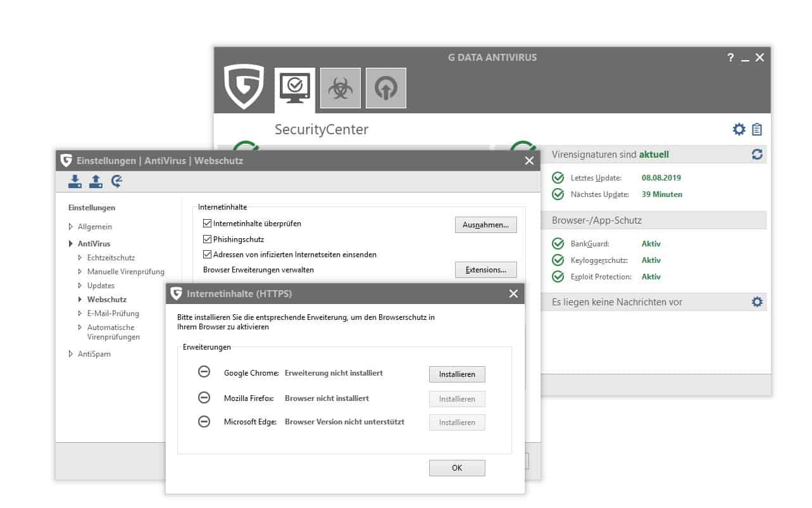The width and height of the screenshot is (812, 508).
Task: Click disabled Installieren button for Microsoft Edge
Action: point(457,422)
